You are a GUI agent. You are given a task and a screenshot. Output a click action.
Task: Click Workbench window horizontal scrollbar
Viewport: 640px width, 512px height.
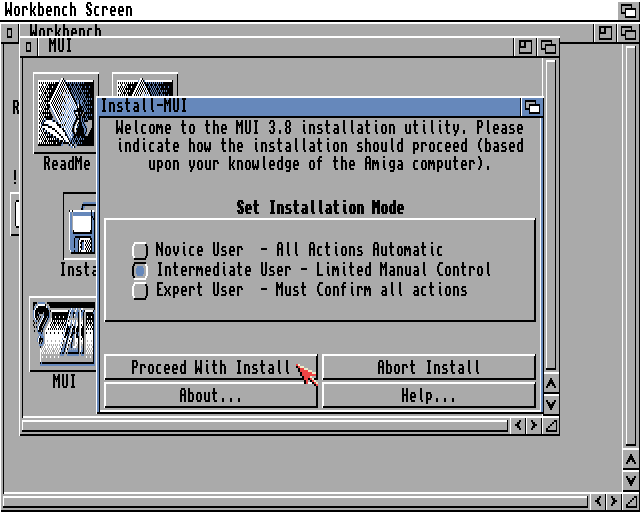click(295, 501)
